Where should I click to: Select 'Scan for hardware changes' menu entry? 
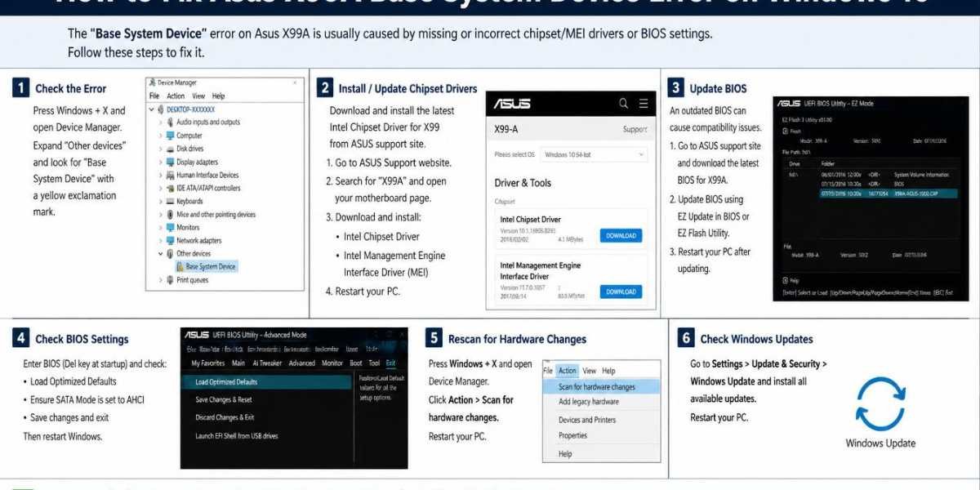tap(601, 387)
